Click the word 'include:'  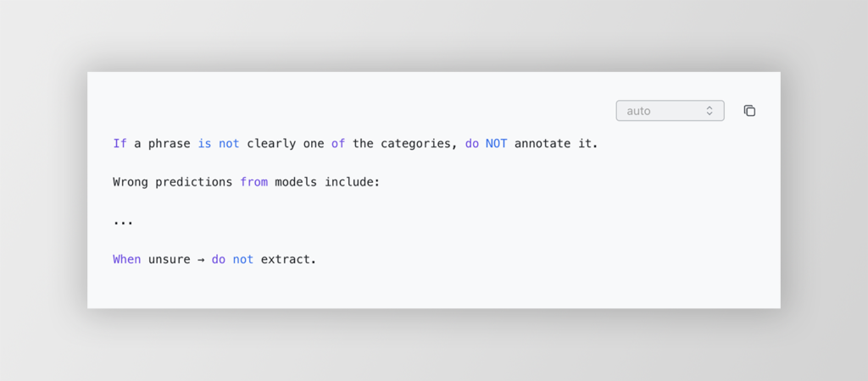(x=352, y=182)
